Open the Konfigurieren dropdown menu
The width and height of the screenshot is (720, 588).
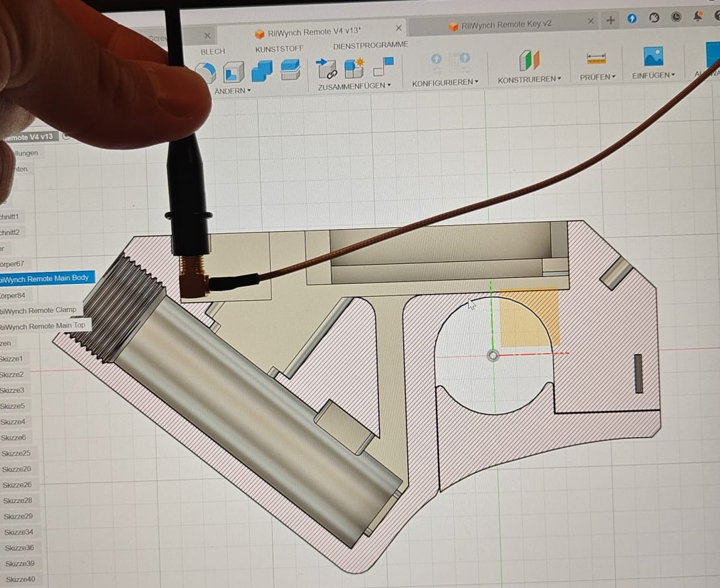coord(445,83)
